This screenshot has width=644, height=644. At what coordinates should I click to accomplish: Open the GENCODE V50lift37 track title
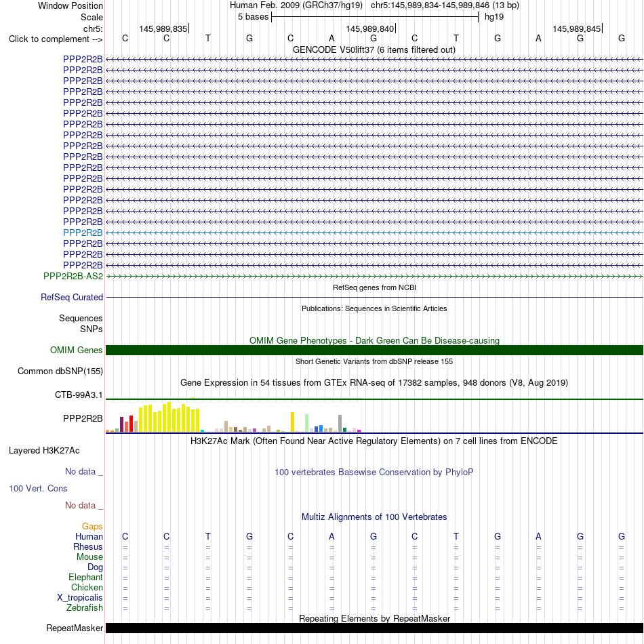374,49
